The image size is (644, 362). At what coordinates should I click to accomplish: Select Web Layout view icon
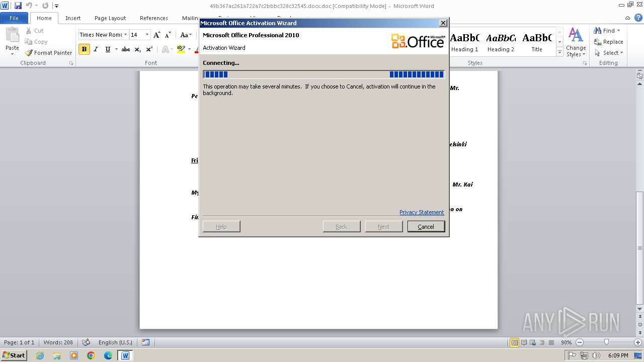[x=533, y=342]
